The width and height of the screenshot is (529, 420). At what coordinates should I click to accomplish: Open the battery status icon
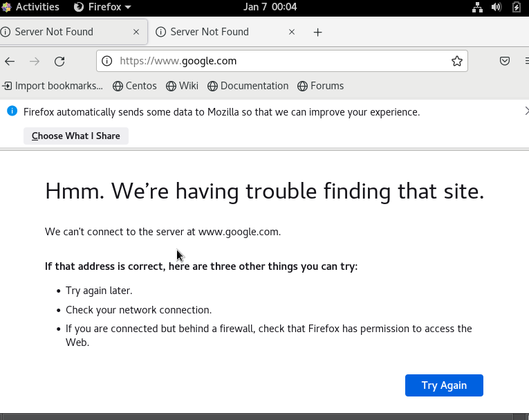point(517,7)
